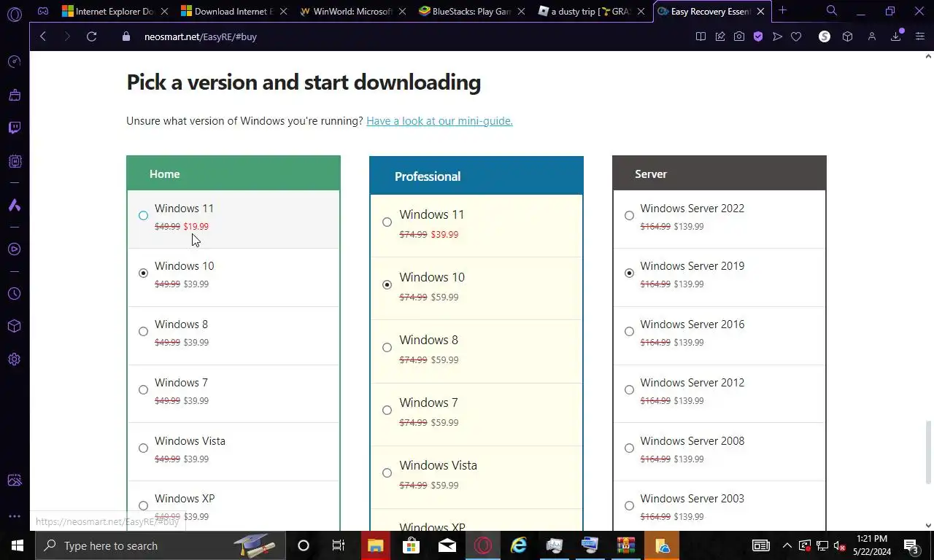
Task: Go back to previous page
Action: tap(43, 36)
